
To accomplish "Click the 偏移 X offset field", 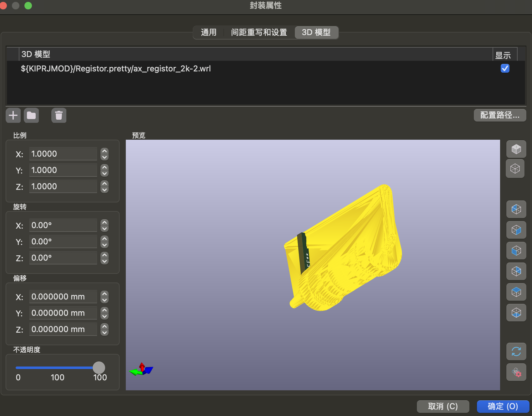I will [x=63, y=297].
